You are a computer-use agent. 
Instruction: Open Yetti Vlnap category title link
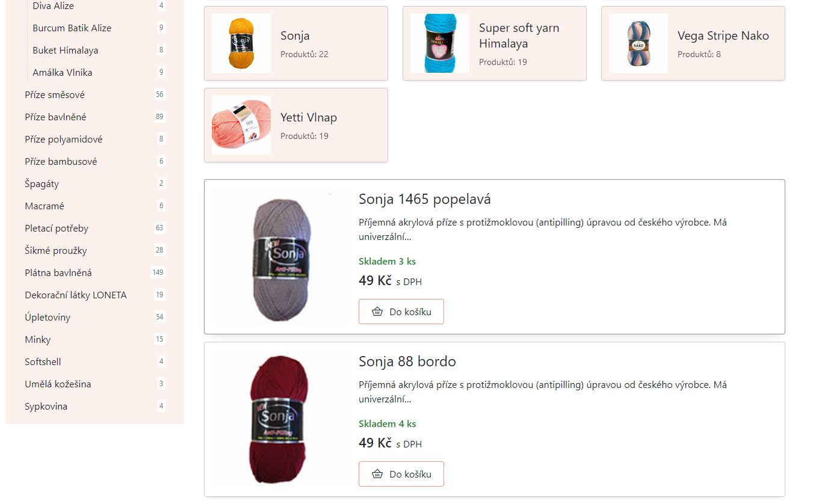click(x=309, y=117)
